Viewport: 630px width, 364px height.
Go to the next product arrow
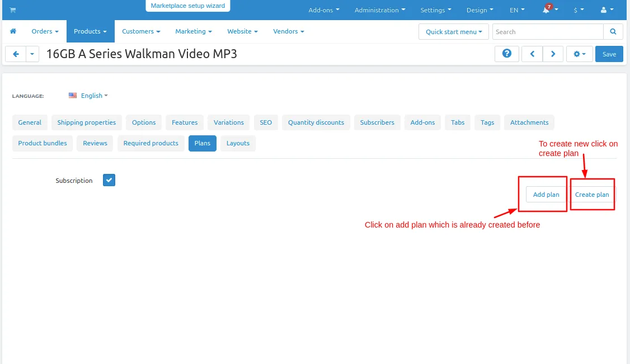[553, 54]
